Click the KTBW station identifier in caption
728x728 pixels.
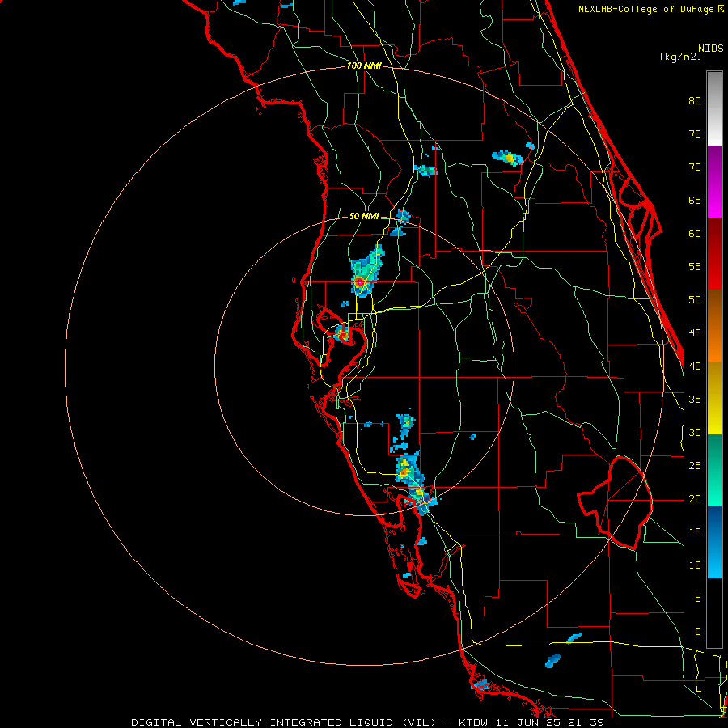point(475,722)
